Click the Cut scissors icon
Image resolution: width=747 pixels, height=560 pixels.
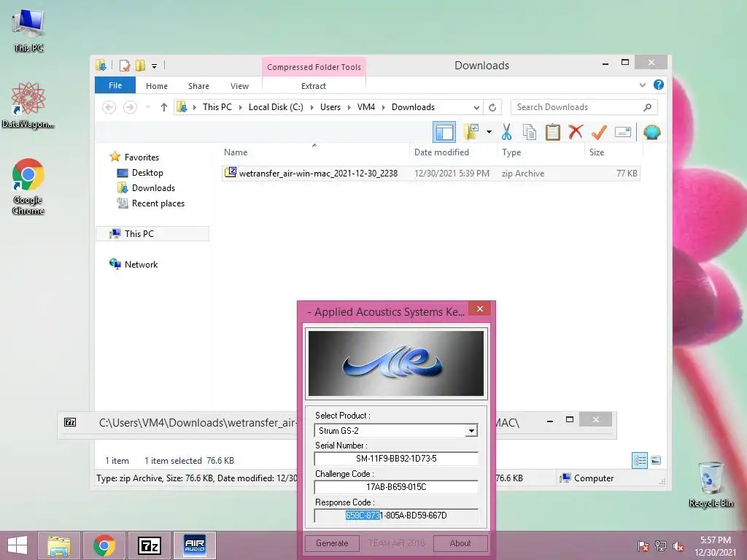click(x=506, y=132)
